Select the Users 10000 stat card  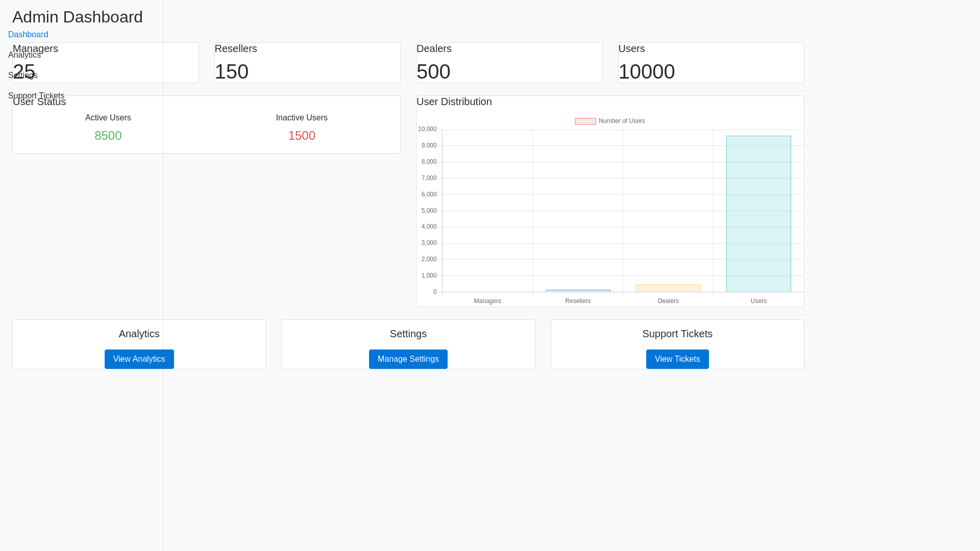coord(710,63)
